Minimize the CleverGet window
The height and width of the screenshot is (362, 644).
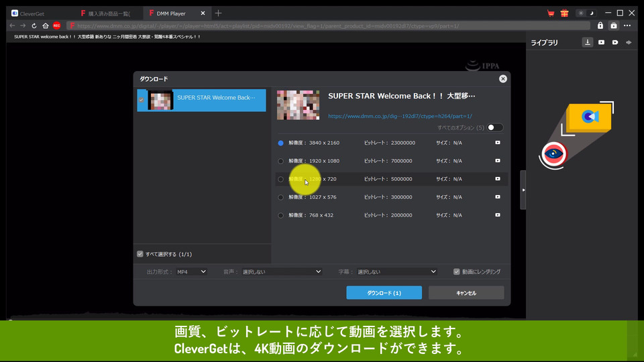pos(608,13)
